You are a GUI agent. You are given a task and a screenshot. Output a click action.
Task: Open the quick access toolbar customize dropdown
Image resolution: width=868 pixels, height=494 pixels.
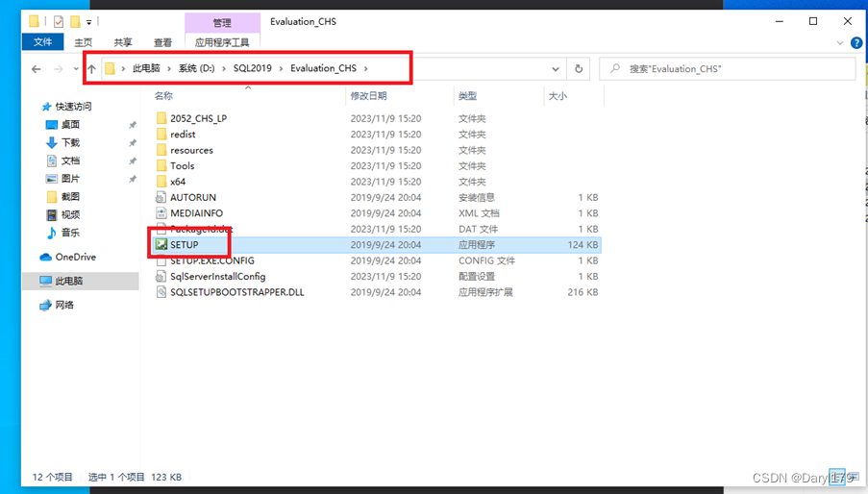tap(88, 23)
